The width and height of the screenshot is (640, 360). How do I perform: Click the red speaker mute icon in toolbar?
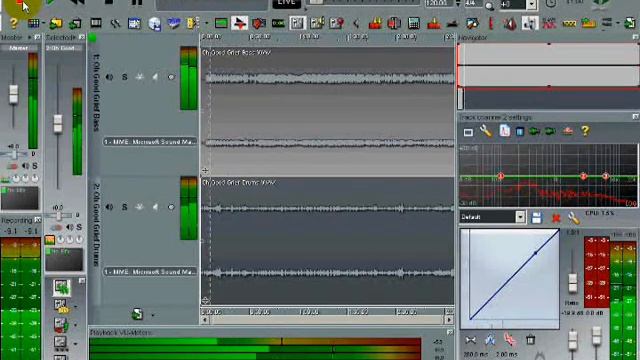[x=510, y=24]
